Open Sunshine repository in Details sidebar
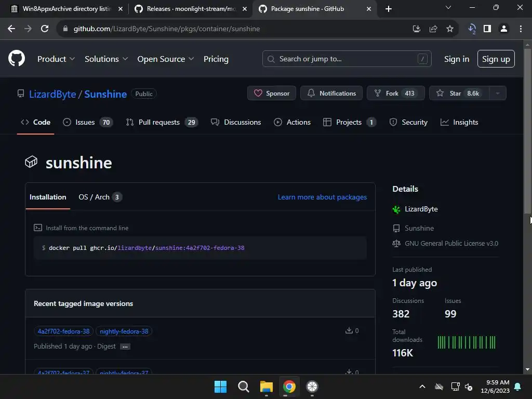The width and height of the screenshot is (532, 399). tap(419, 228)
